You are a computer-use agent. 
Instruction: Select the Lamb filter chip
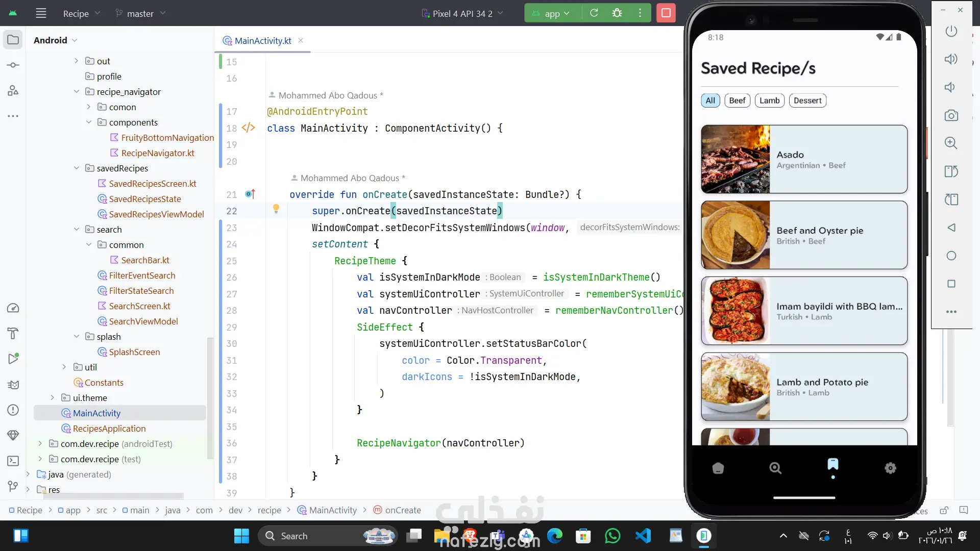coord(769,101)
